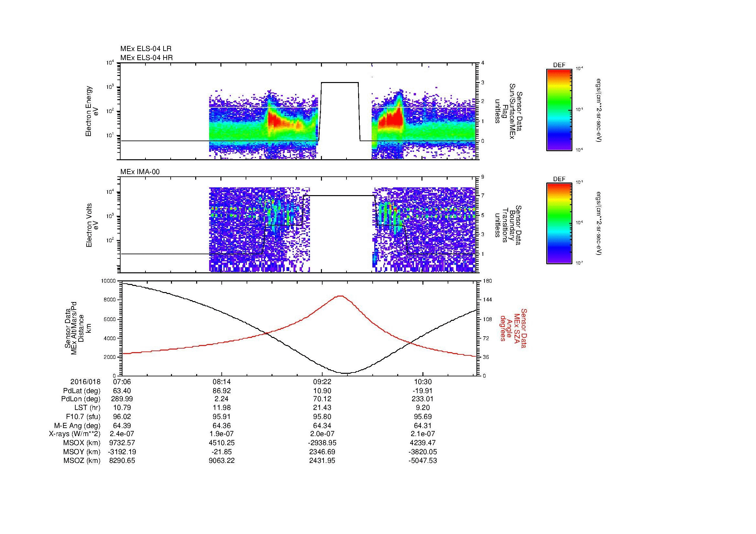Image resolution: width=756 pixels, height=534 pixels.
Task: Click the F10.7 value 95.69
Action: point(422,417)
